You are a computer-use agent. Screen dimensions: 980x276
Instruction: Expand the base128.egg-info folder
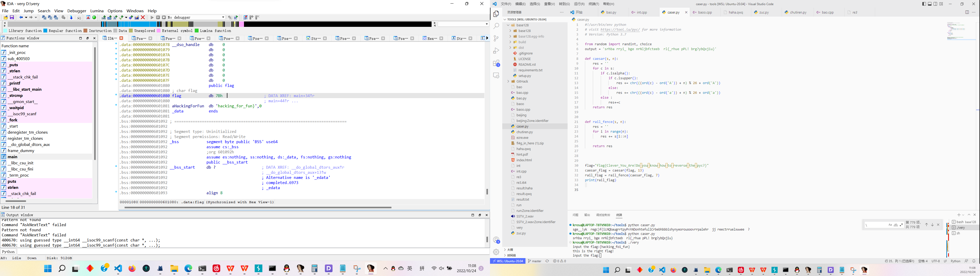click(x=510, y=37)
